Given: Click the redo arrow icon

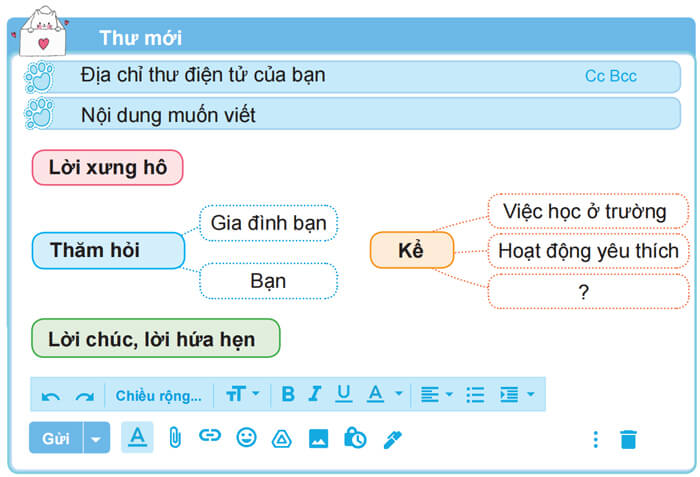Looking at the screenshot, I should pyautogui.click(x=84, y=396).
